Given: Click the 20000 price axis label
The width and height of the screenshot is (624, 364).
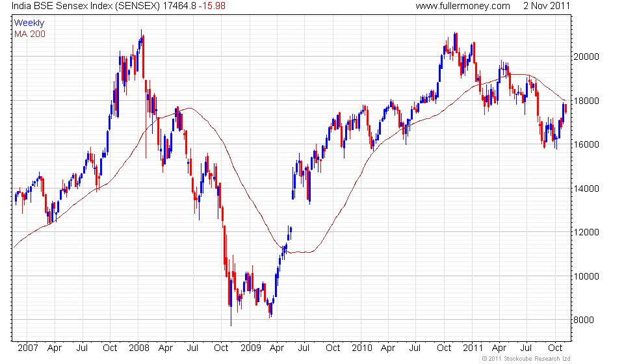Looking at the screenshot, I should point(586,57).
